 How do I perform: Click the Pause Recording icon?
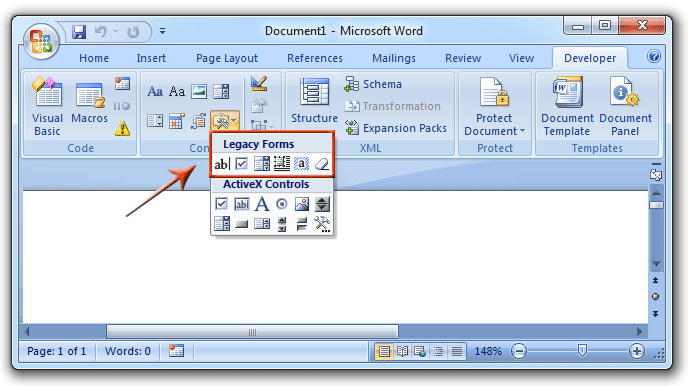click(x=122, y=106)
